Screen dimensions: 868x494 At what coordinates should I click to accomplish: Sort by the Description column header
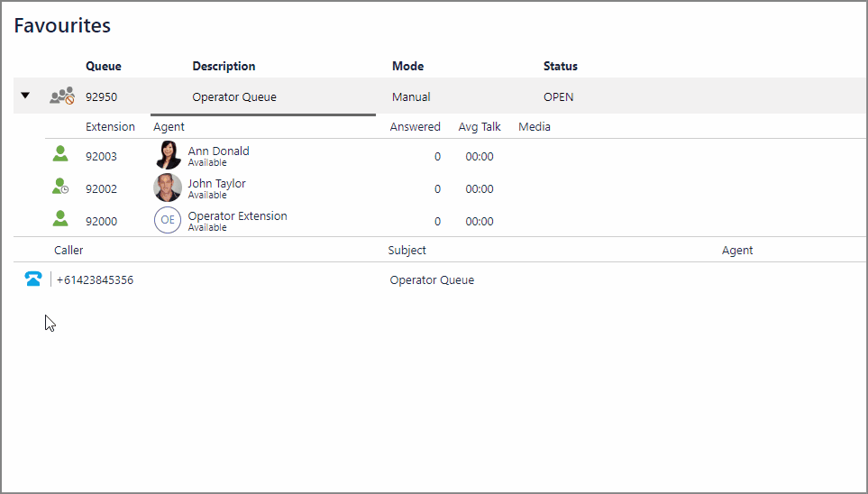[x=224, y=66]
